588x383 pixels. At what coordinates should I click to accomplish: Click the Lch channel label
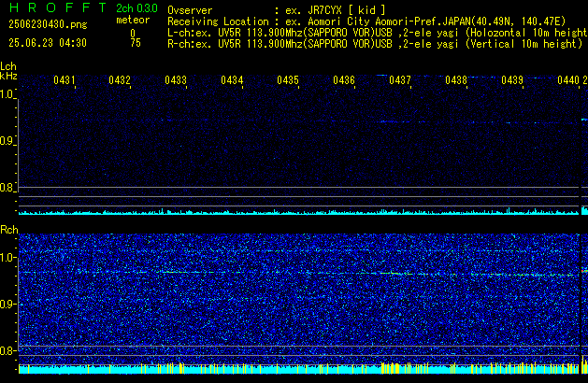coord(8,66)
